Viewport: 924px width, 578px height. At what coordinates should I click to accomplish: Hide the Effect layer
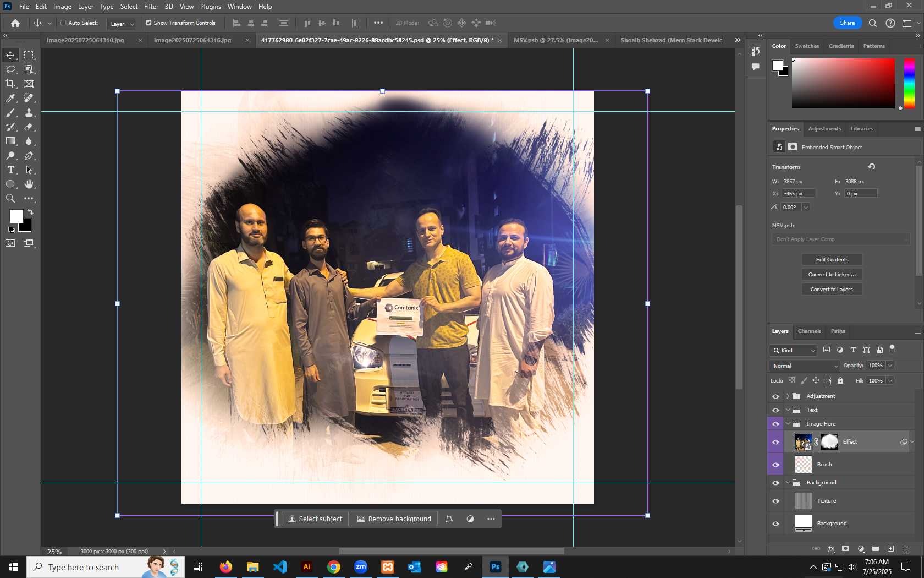[776, 442]
